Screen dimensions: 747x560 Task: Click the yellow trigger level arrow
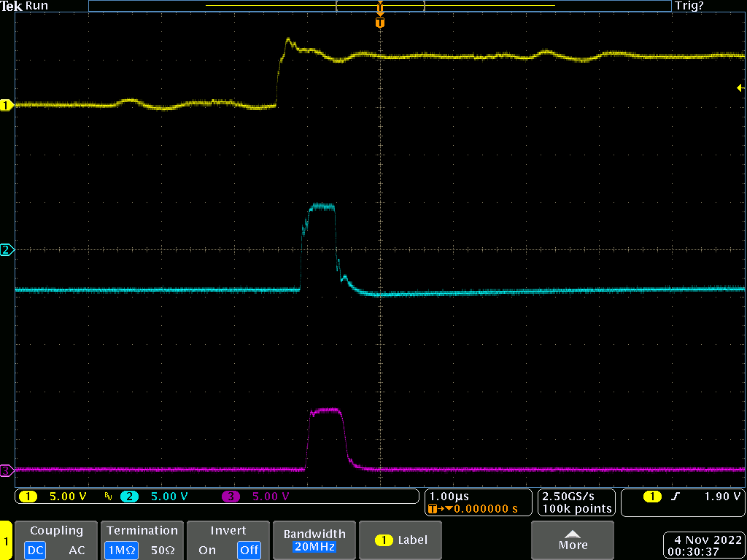(x=740, y=87)
